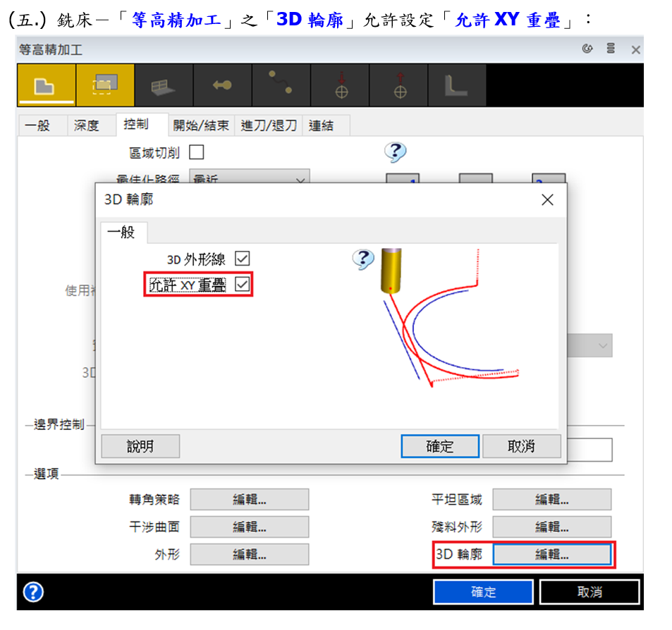Open the grey surface plane icon

click(x=163, y=85)
